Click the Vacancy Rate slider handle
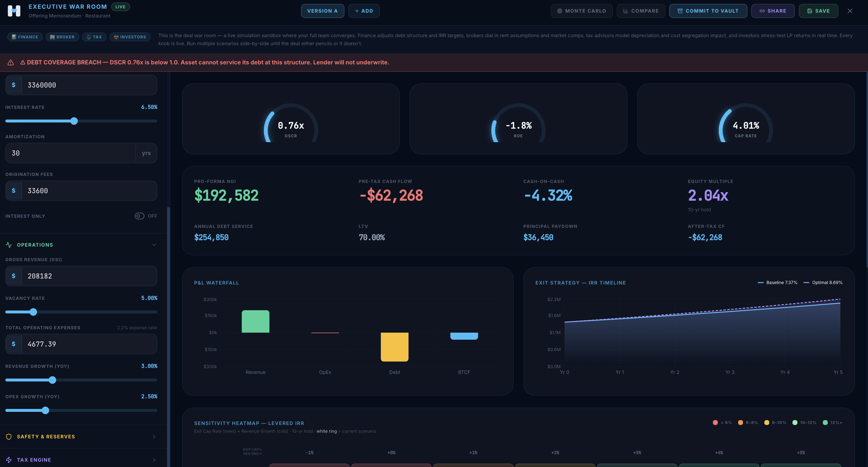The image size is (868, 467). (33, 312)
